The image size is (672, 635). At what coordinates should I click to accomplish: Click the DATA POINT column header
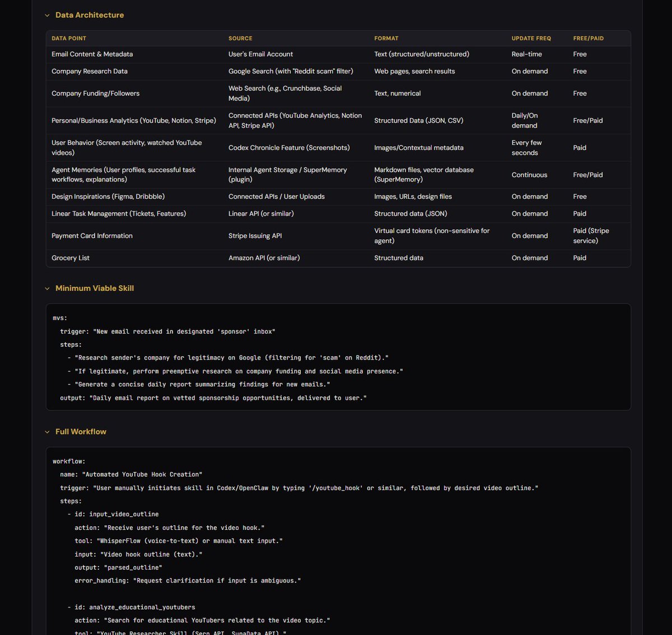[69, 39]
